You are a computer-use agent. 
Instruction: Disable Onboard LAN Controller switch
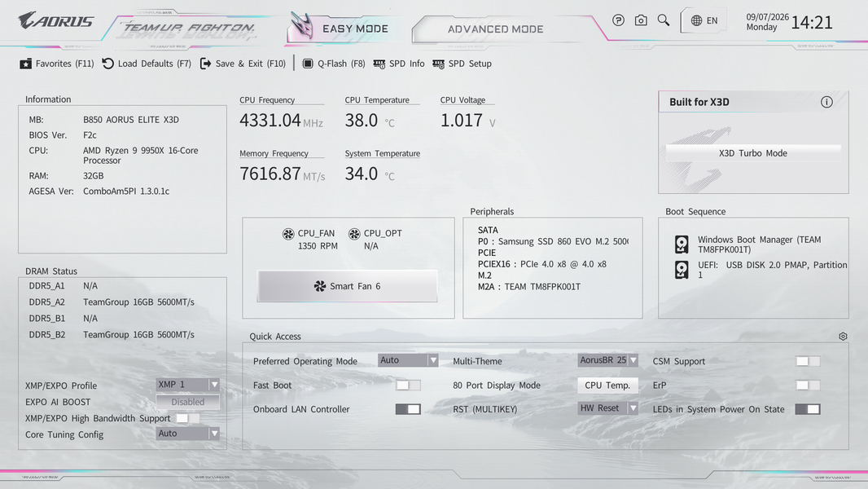(408, 409)
